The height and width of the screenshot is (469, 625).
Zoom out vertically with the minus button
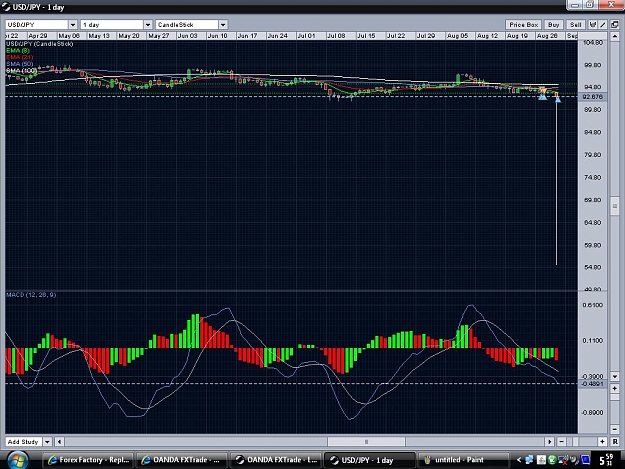(615, 429)
